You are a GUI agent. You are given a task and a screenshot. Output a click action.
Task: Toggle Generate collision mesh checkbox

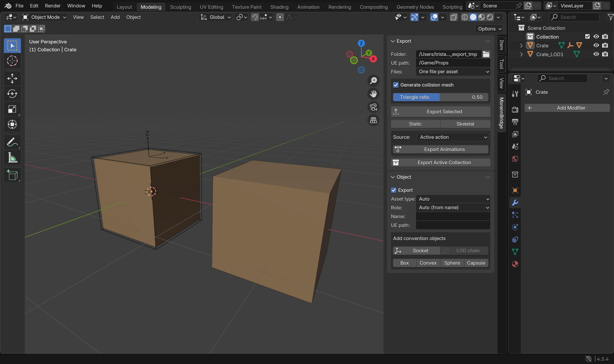coord(396,85)
